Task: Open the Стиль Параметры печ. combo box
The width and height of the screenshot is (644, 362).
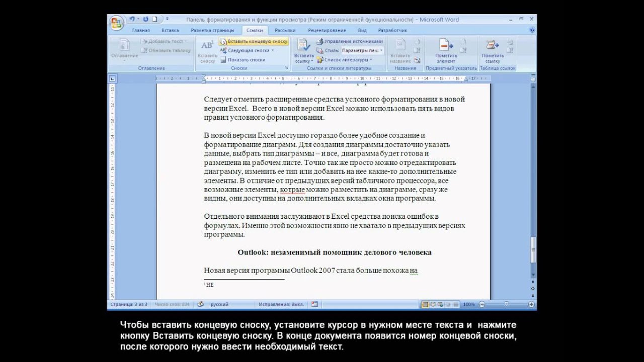Action: 362,50
